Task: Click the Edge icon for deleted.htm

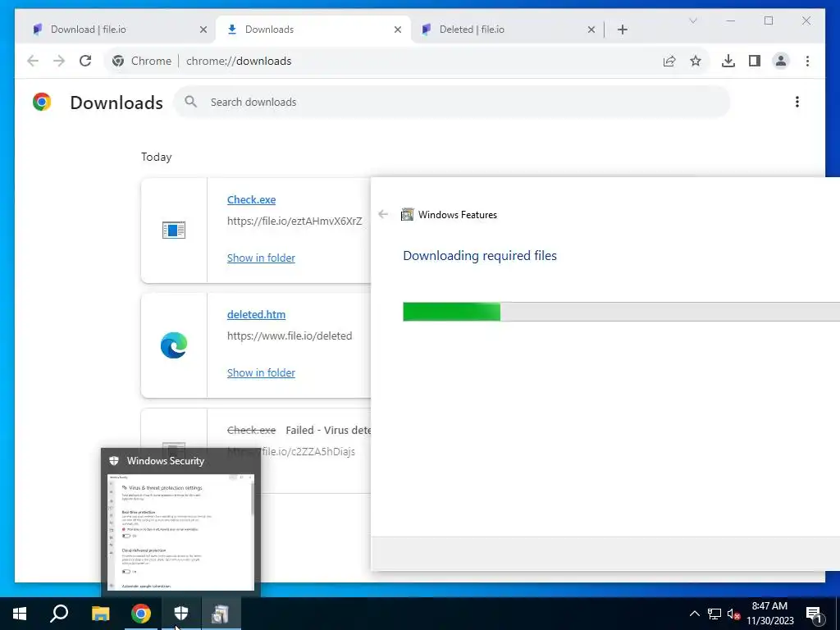Action: point(174,345)
